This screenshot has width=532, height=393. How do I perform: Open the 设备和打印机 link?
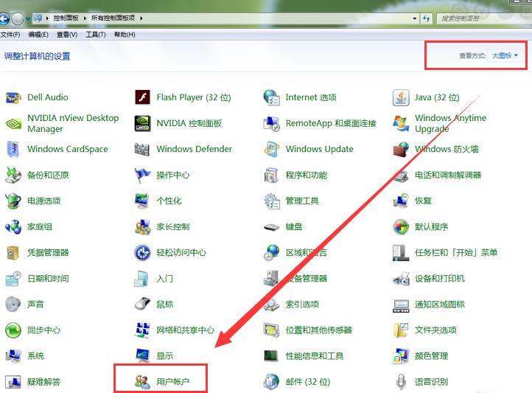click(440, 279)
